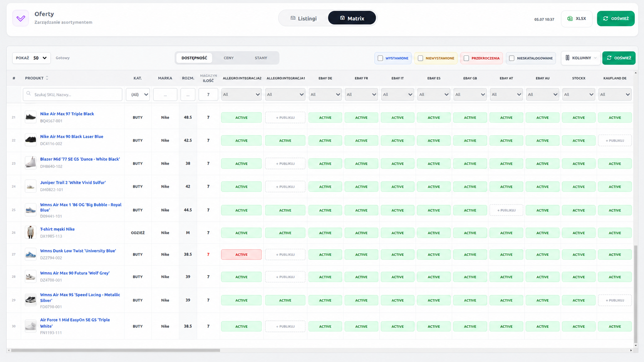
Task: Publish T-shirt row's neighbor: +PUBLIKUJ for Juniper Trail 2
Action: pos(285,187)
